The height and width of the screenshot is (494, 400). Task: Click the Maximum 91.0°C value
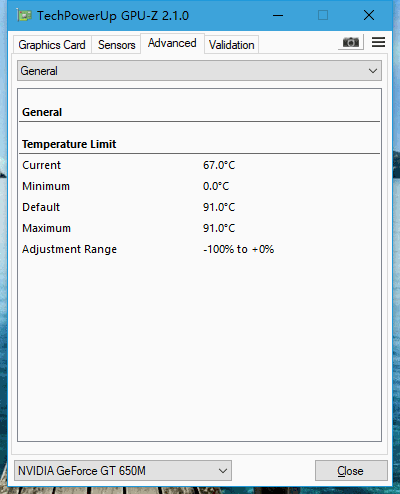coord(219,228)
